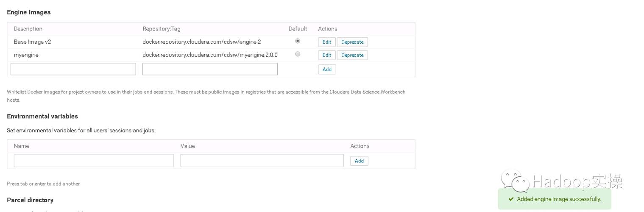Select Base Image v2 as default engine
The width and height of the screenshot is (644, 212).
pos(298,41)
